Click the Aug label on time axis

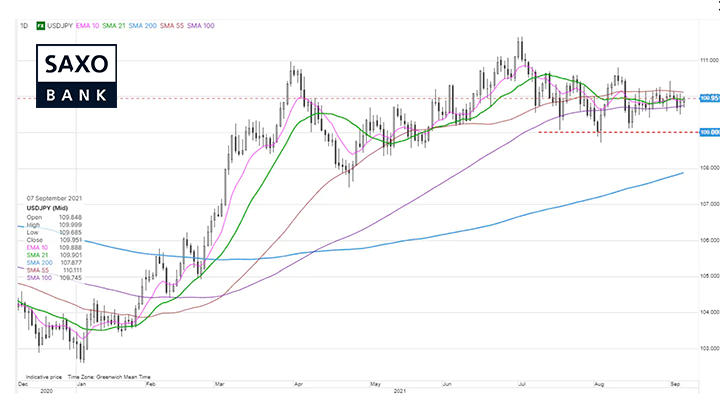[x=599, y=384]
